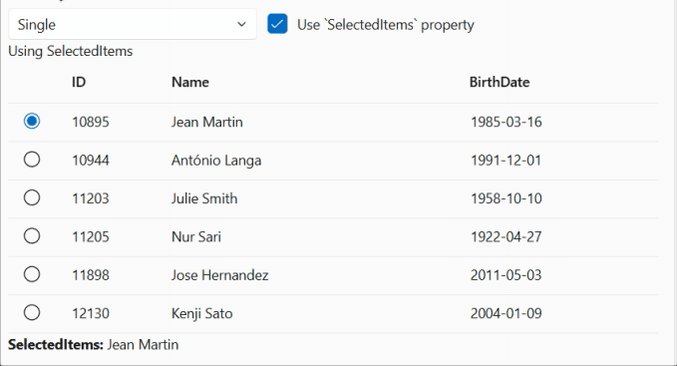Open the Single selection mode dropdown

(x=132, y=25)
